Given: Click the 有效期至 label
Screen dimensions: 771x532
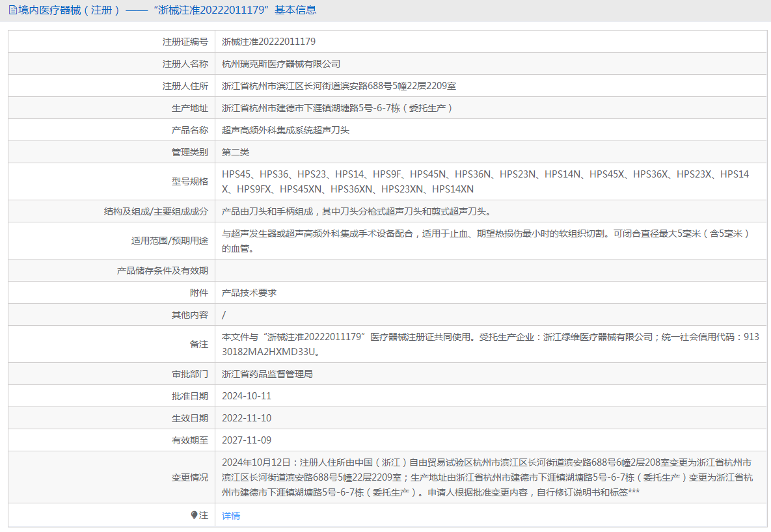Looking at the screenshot, I should pyautogui.click(x=190, y=440).
